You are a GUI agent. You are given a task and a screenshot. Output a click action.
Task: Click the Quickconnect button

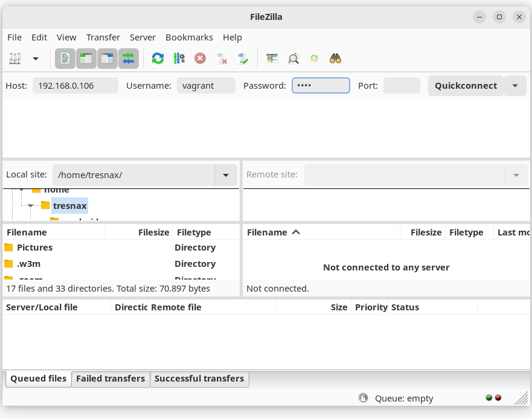(x=466, y=86)
